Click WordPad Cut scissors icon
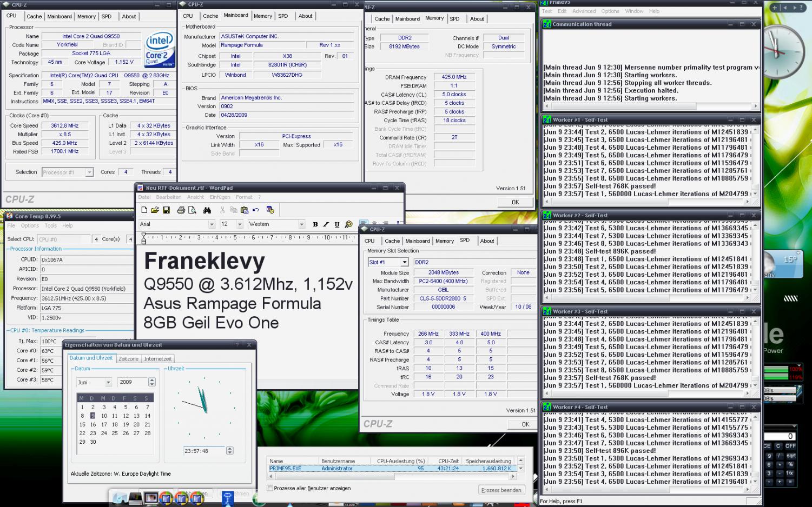Viewport: 812px width, 507px height. [x=222, y=210]
